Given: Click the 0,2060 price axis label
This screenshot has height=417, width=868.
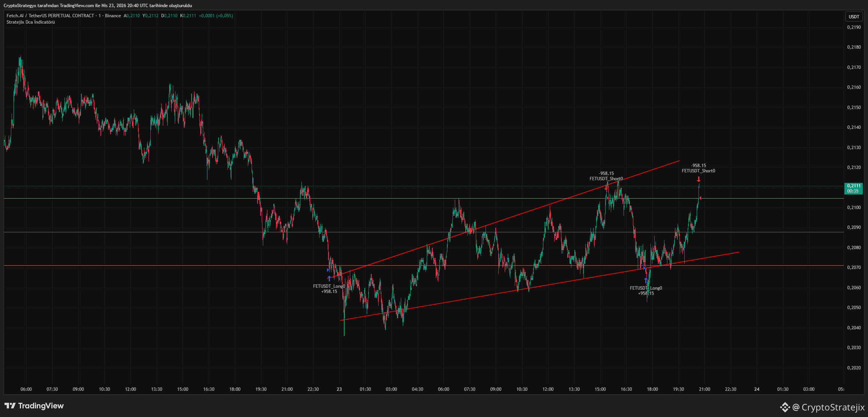Looking at the screenshot, I should [854, 288].
